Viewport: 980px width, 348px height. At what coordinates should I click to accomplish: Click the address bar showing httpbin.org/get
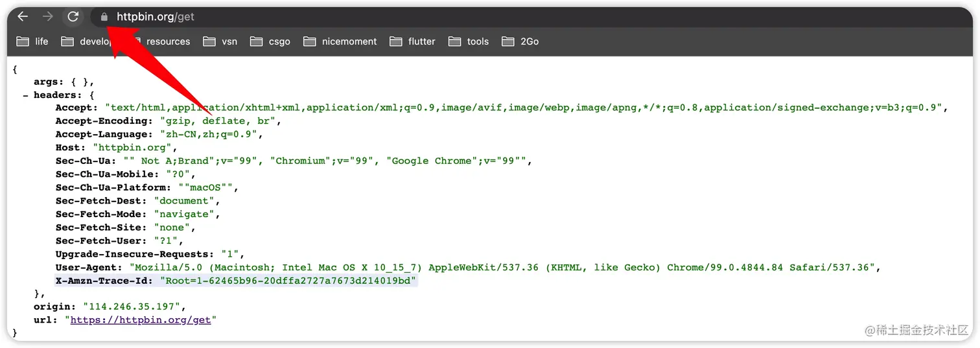(531, 17)
